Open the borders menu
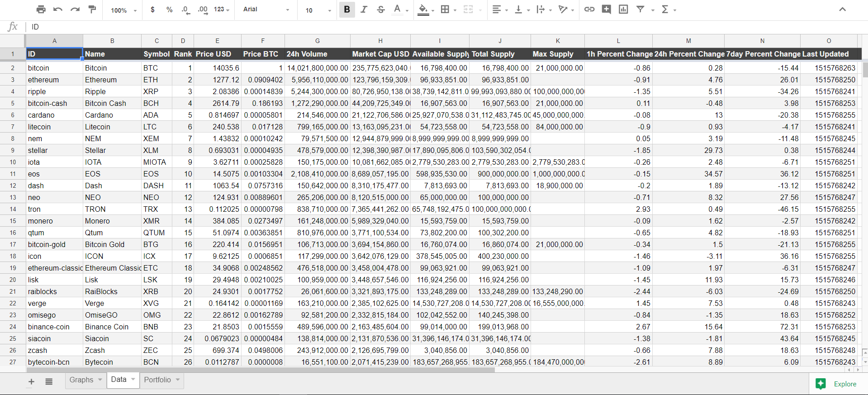Viewport: 868px width, 395px height. (x=445, y=10)
